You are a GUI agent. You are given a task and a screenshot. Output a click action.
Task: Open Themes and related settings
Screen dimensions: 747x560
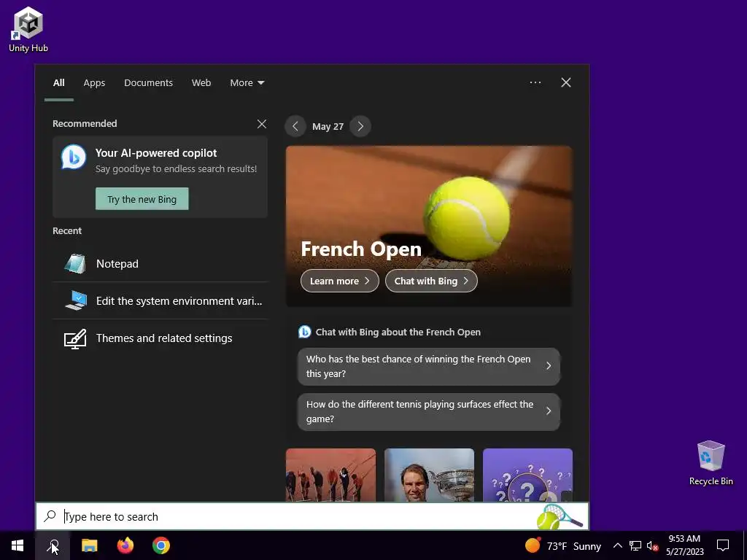click(160, 338)
